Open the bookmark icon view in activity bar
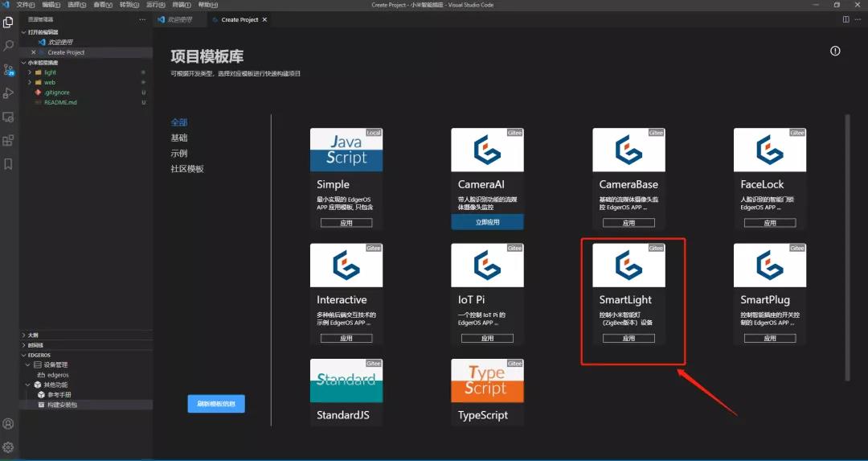 [x=8, y=164]
